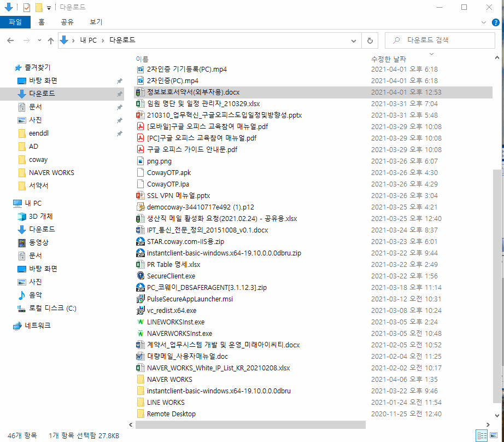The width and height of the screenshot is (504, 442).
Task: Click the Excel icon of 임원 명단 및 일정 관리자_210329.xlsx
Action: click(140, 103)
